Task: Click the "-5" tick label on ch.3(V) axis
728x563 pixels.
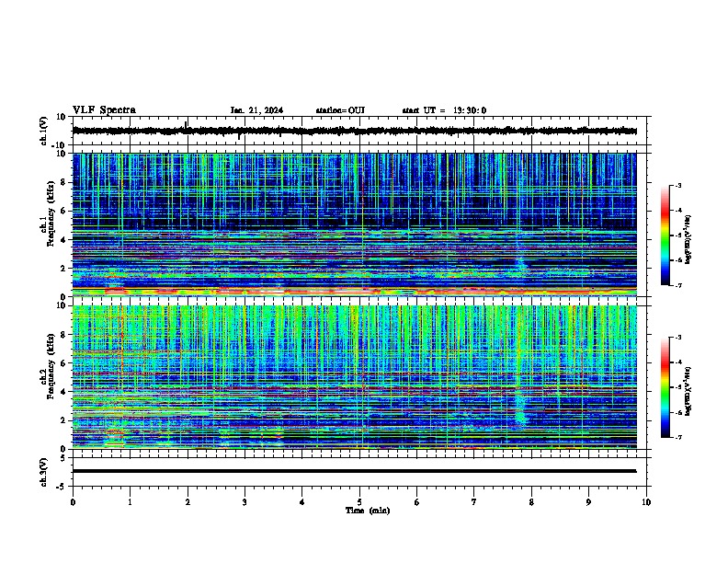Action: click(63, 487)
